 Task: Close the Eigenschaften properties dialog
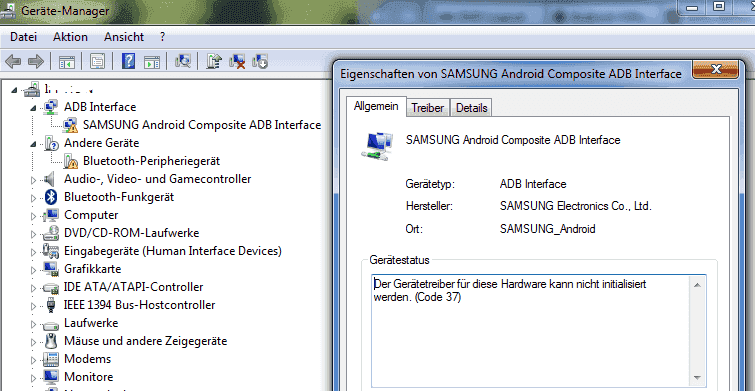pyautogui.click(x=716, y=70)
